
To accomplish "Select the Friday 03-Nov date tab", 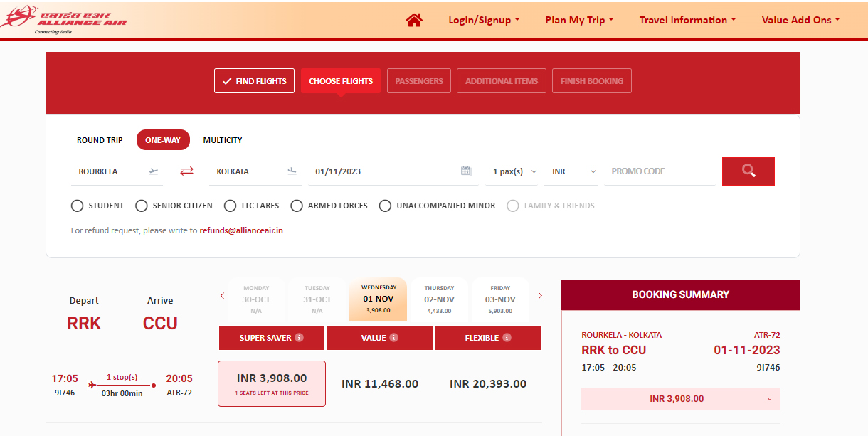I will (500, 299).
